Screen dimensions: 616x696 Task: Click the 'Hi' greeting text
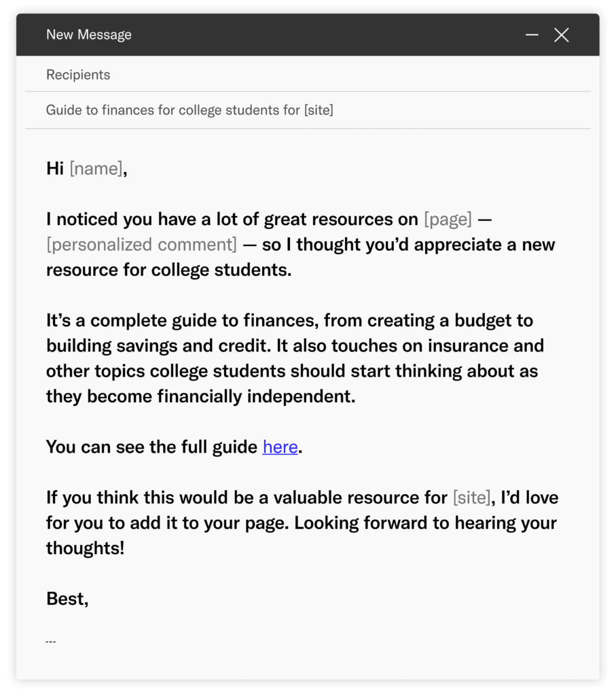click(54, 169)
